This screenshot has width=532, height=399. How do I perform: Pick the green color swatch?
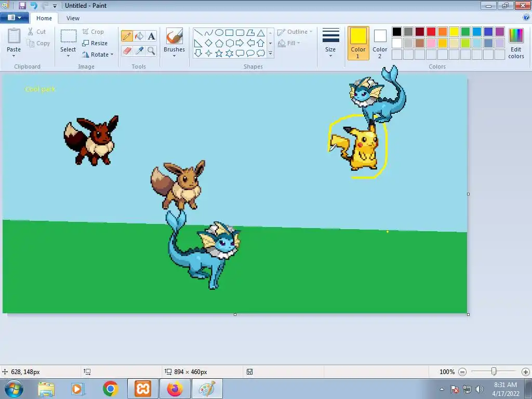pos(465,32)
